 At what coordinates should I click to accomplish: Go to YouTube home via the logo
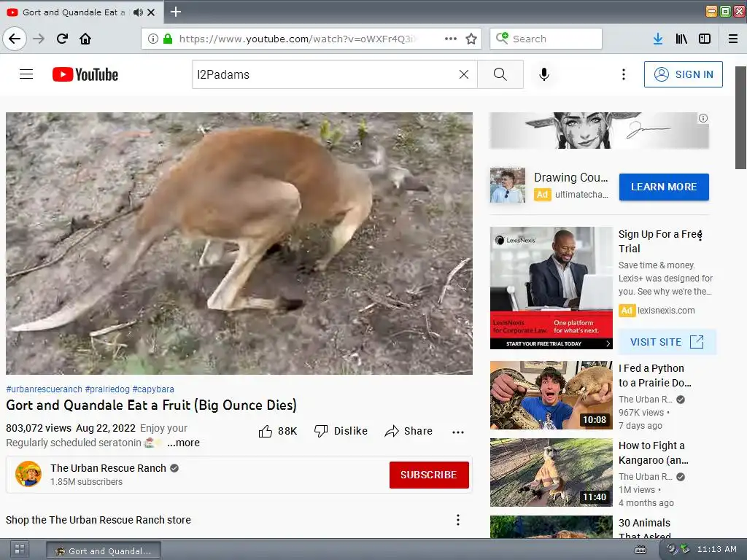[x=85, y=74]
